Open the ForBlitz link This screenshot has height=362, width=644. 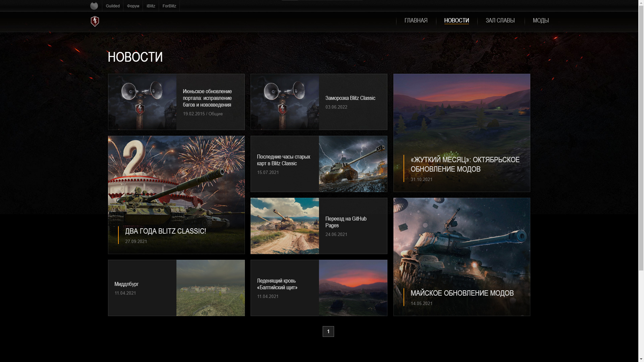click(x=169, y=6)
